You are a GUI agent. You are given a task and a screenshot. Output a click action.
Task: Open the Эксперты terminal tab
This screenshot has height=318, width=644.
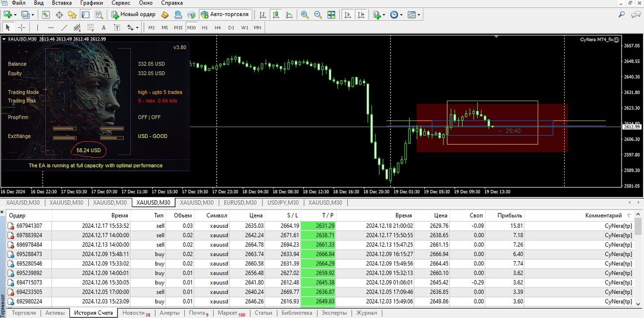click(334, 313)
